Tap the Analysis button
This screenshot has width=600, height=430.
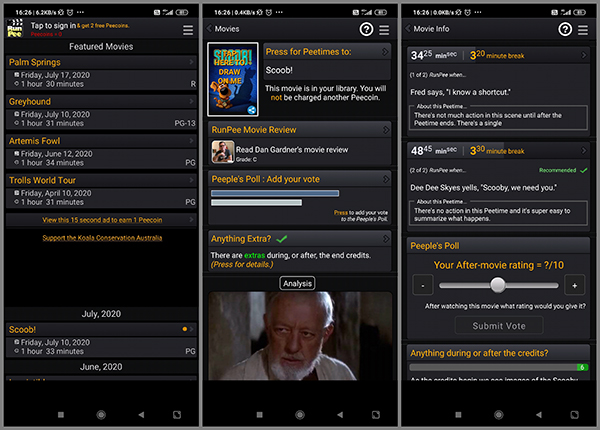tap(297, 283)
